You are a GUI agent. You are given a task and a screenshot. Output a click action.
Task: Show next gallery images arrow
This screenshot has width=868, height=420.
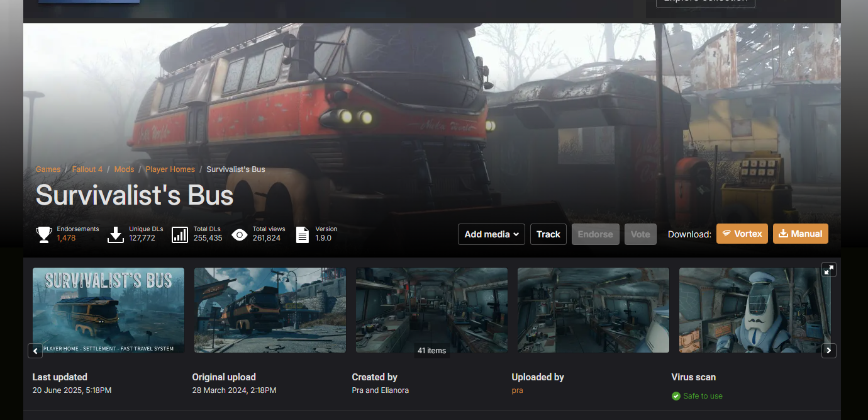[x=829, y=351]
